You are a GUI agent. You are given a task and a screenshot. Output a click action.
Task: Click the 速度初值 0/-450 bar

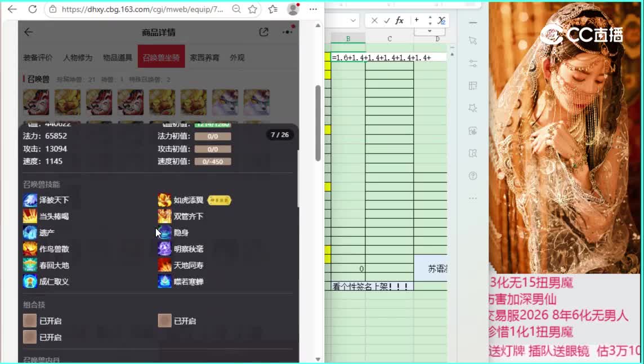click(x=213, y=162)
